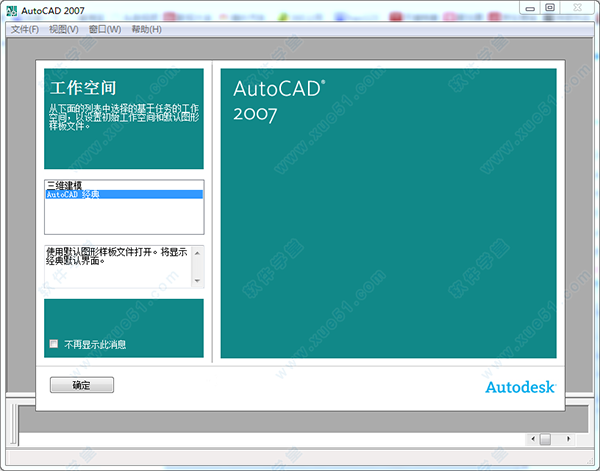Minimize the AutoCAD 2007 window
600x471 pixels.
530,8
